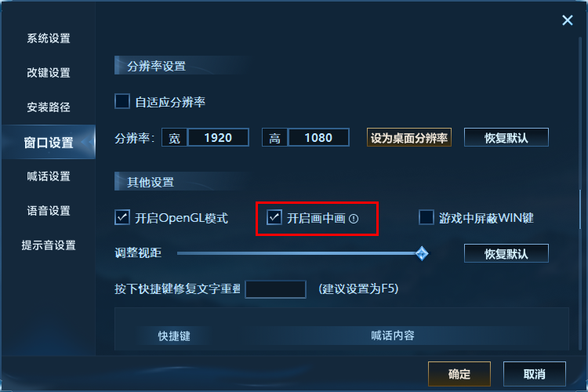Click the diamond handle on 调整视距 slider
588x392 pixels.
coord(422,253)
